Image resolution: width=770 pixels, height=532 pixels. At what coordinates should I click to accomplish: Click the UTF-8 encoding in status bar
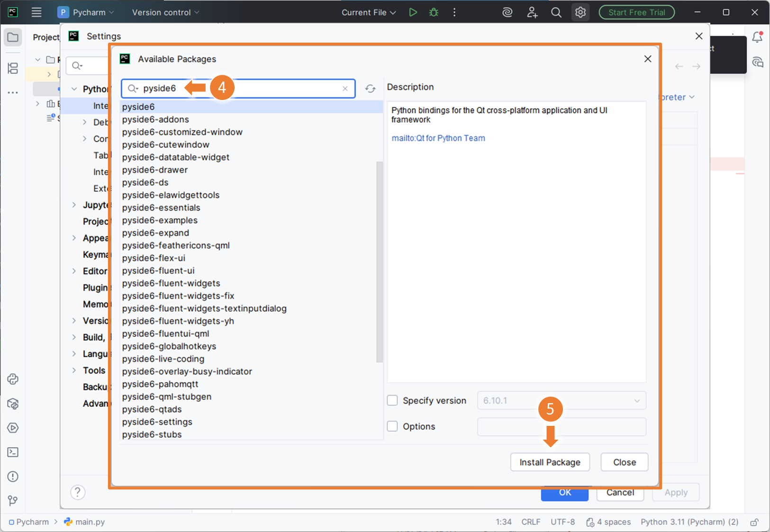(562, 522)
